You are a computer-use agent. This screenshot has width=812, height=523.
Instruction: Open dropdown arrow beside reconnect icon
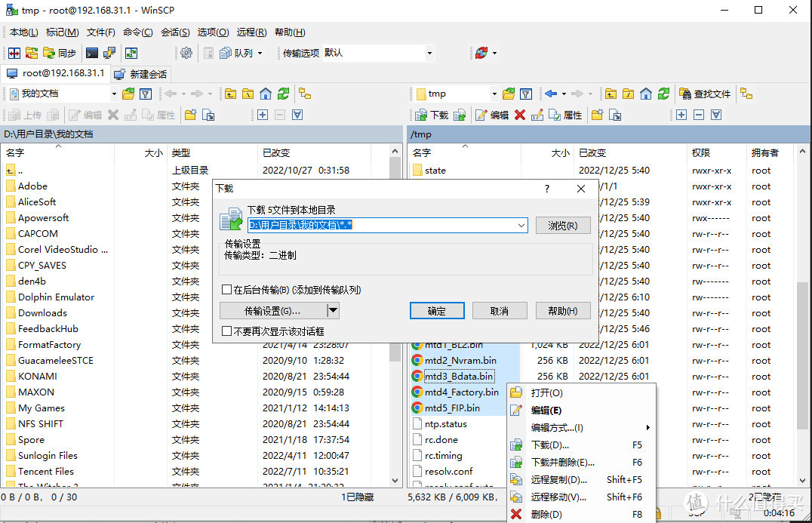click(494, 53)
